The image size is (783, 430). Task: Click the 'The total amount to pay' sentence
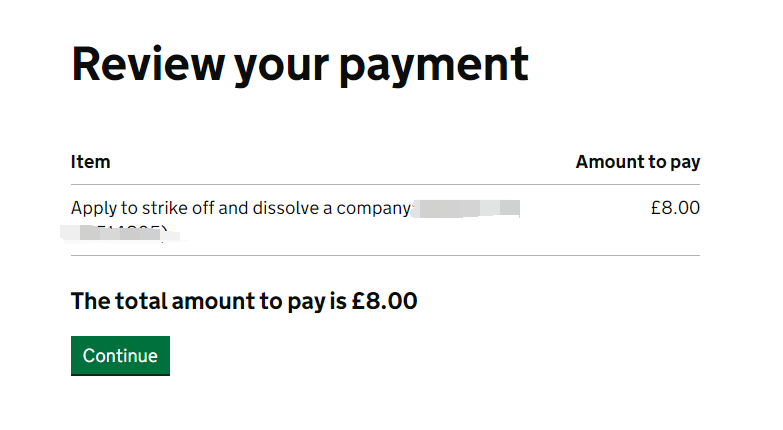click(243, 301)
